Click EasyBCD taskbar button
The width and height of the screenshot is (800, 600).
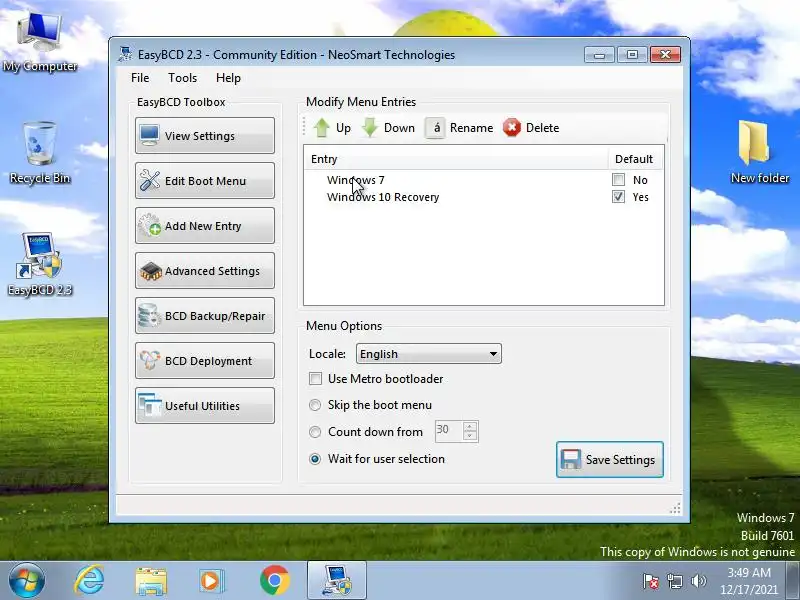click(337, 581)
